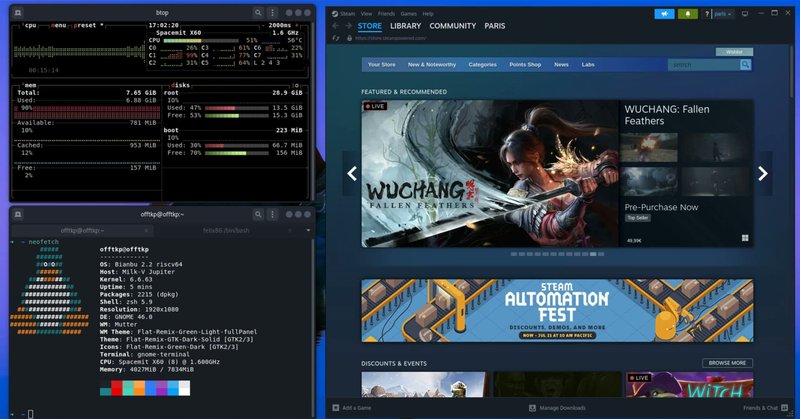Open the Your Store dropdown
Viewport: 800px width, 419px height.
tap(382, 64)
